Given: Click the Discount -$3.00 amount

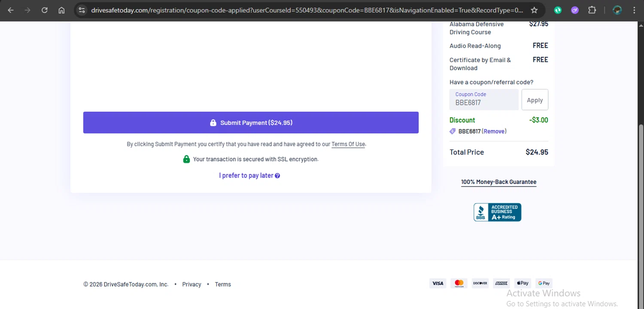Looking at the screenshot, I should (538, 120).
